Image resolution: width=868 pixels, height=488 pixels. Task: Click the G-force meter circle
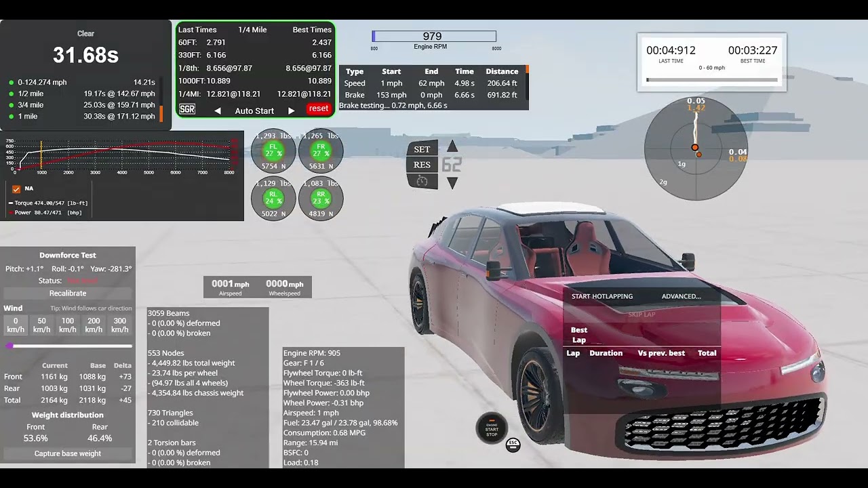(x=695, y=148)
